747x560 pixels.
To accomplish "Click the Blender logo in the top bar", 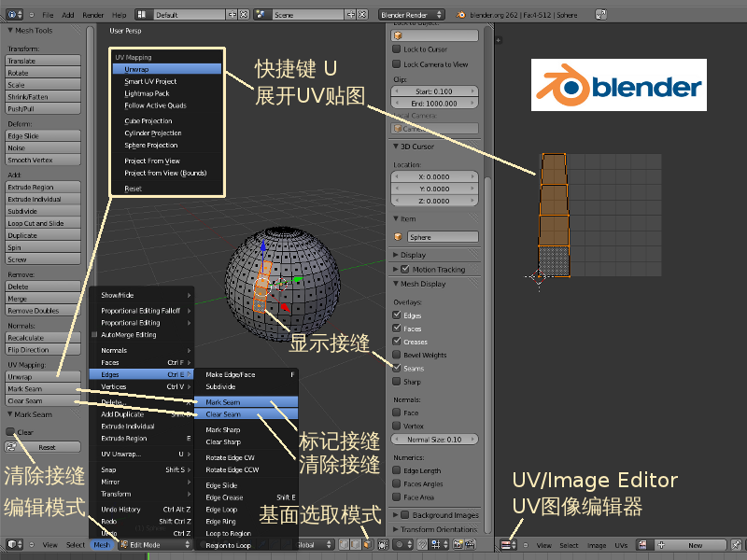I will 460,15.
